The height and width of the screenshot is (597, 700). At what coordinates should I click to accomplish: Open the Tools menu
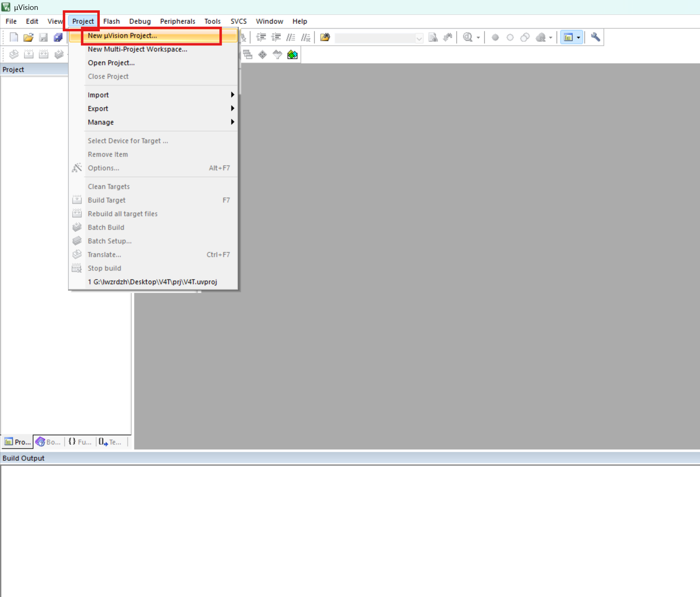click(212, 21)
